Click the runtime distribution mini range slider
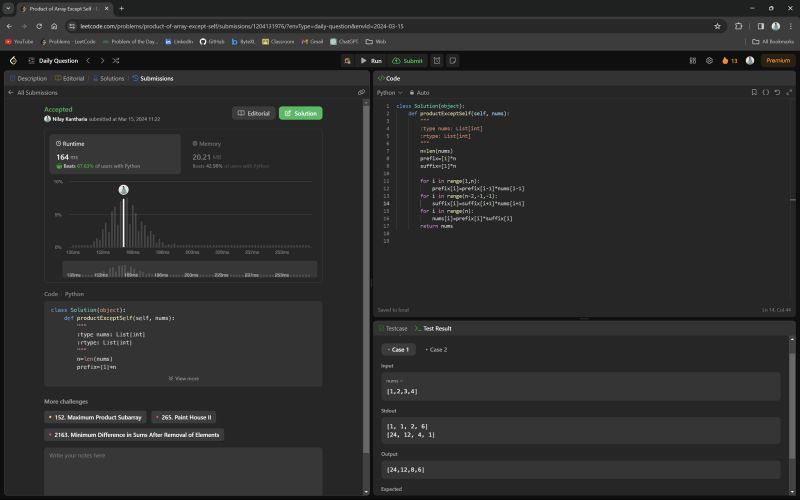 [190, 269]
